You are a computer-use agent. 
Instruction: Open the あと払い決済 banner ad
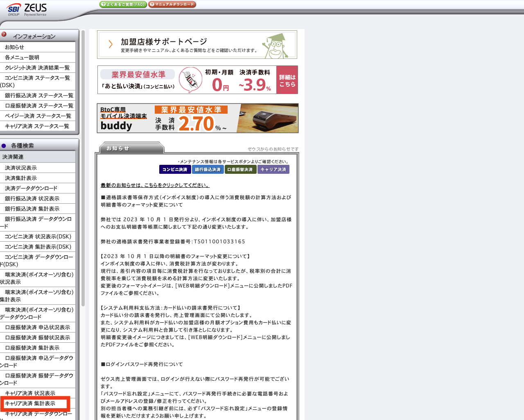[x=198, y=80]
